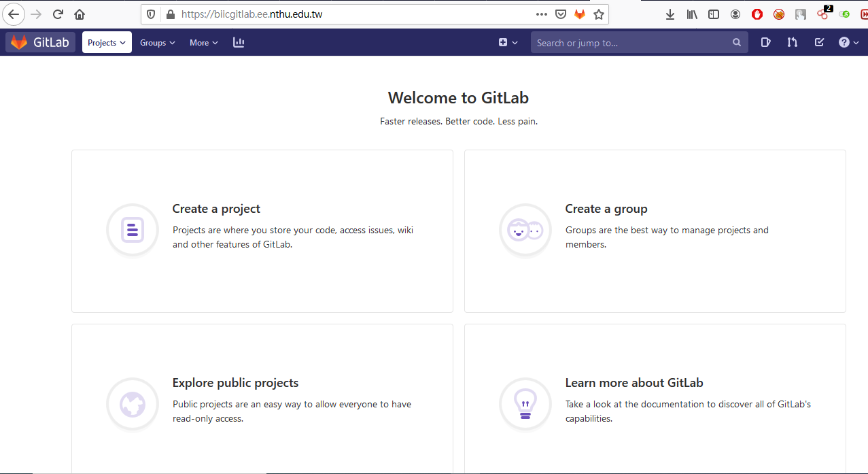Viewport: 868px width, 474px height.
Task: Open the Issues icon in navbar
Action: pyautogui.click(x=766, y=42)
